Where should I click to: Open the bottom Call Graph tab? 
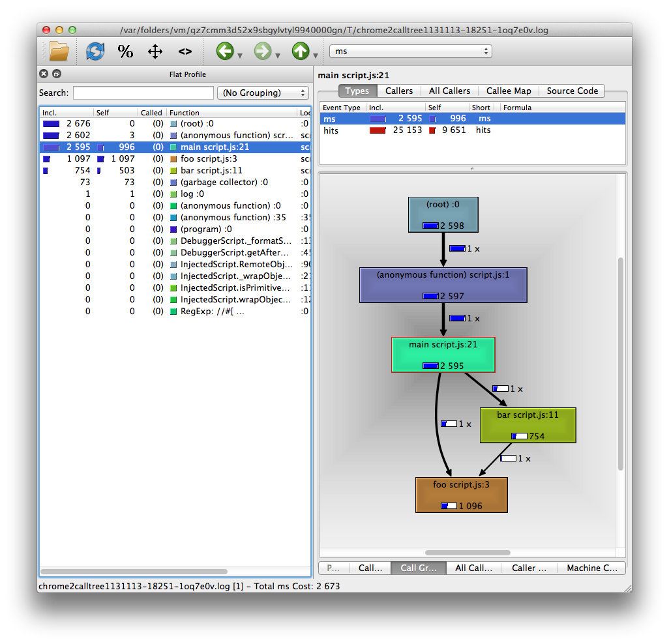click(419, 568)
